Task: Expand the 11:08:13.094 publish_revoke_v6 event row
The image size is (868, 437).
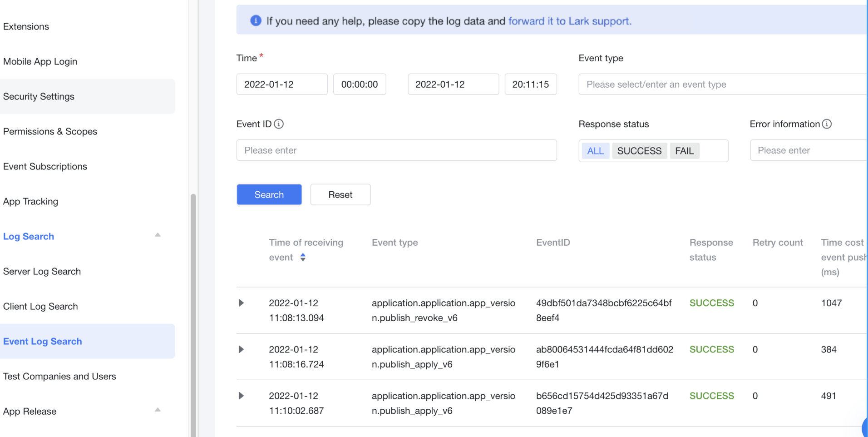Action: [x=241, y=303]
